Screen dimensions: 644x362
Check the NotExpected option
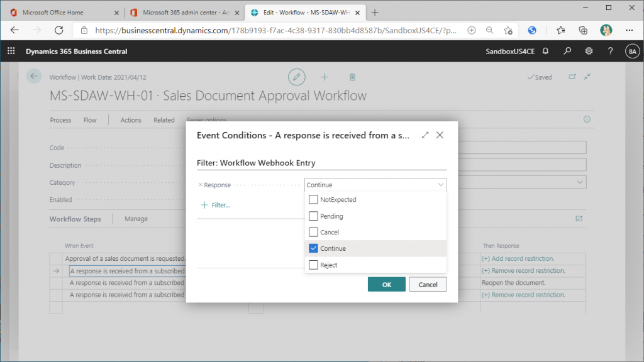(313, 199)
